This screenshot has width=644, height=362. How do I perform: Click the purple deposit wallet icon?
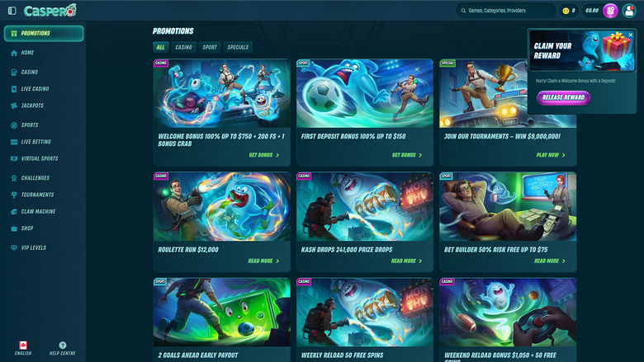[x=610, y=11]
